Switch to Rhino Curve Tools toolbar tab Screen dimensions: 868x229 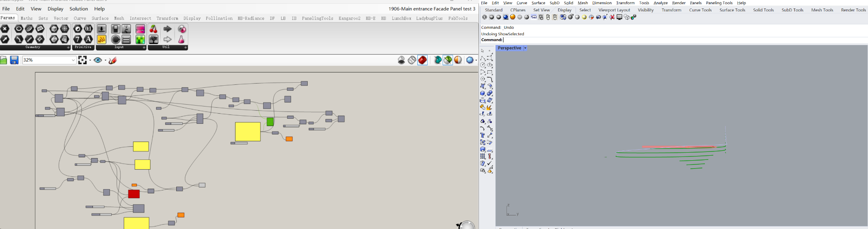tap(700, 10)
